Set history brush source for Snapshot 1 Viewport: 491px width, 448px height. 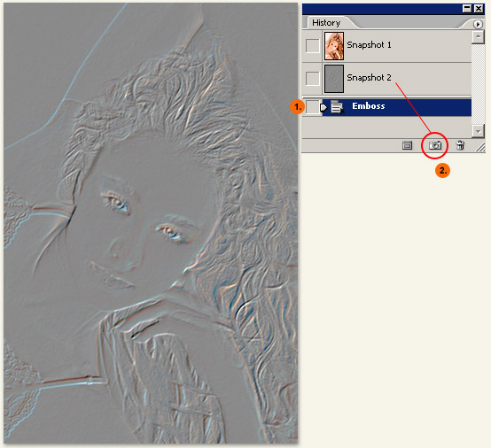click(312, 46)
